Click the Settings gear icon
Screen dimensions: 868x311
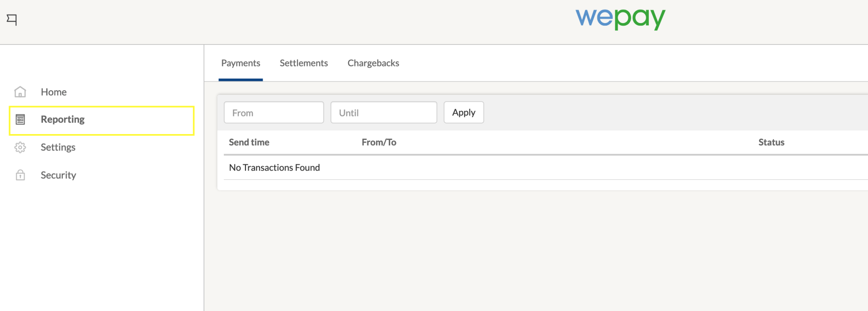click(x=20, y=148)
